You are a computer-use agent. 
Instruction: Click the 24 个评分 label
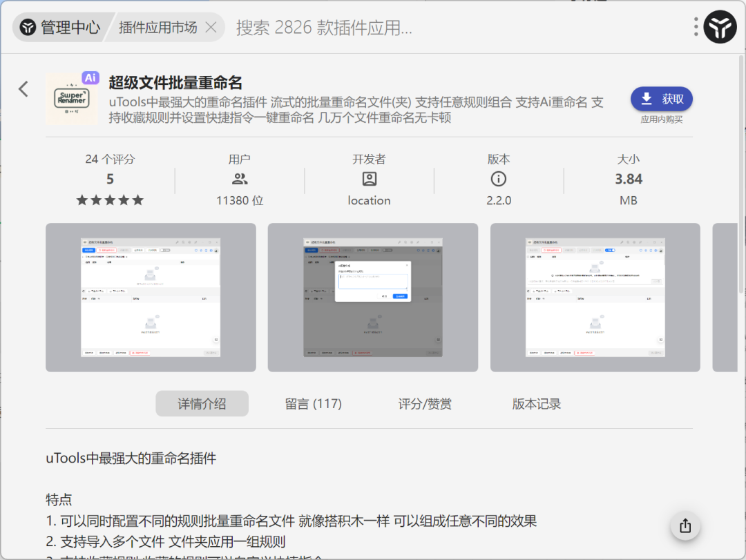click(x=110, y=159)
